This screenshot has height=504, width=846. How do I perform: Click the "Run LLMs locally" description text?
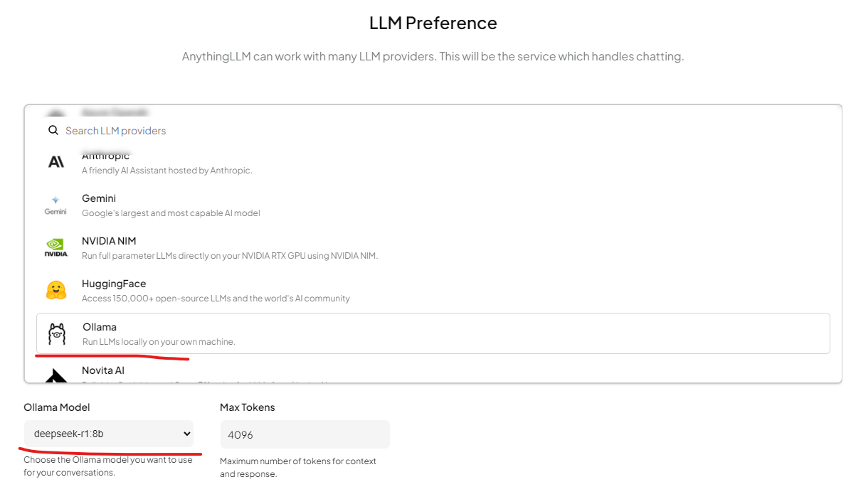coord(159,342)
